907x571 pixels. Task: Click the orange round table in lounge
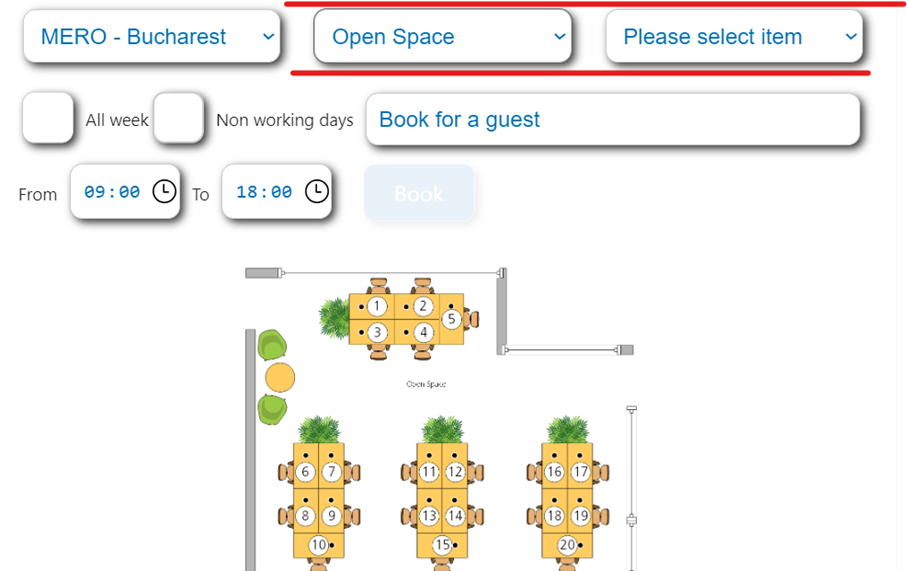click(281, 378)
